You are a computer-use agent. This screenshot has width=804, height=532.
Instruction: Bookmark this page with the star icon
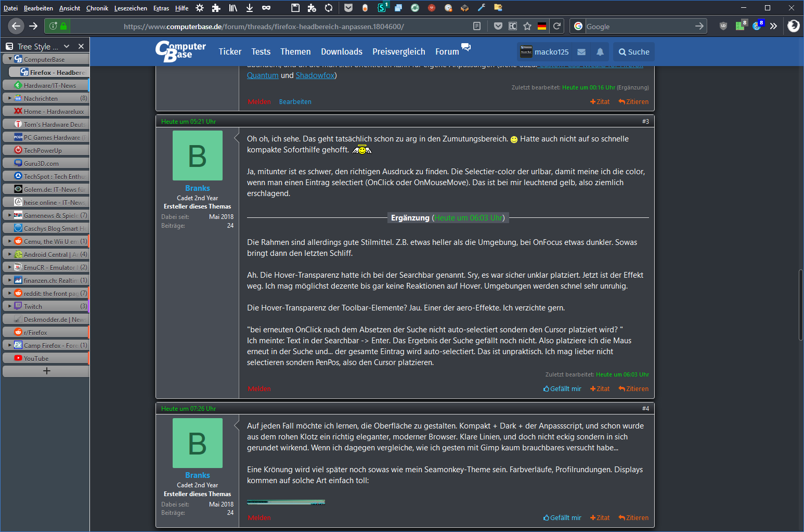pyautogui.click(x=527, y=26)
